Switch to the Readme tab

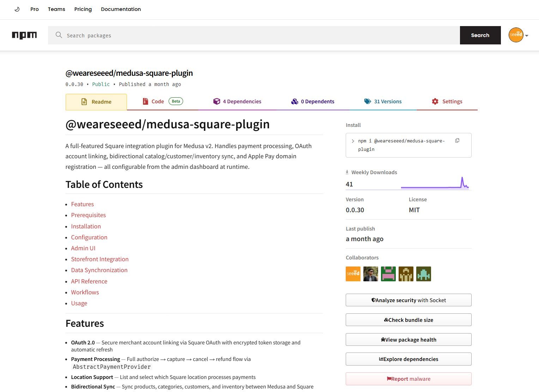pos(96,102)
